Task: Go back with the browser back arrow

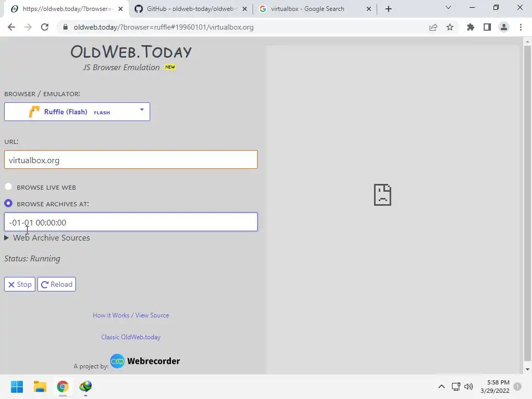Action: coord(11,27)
